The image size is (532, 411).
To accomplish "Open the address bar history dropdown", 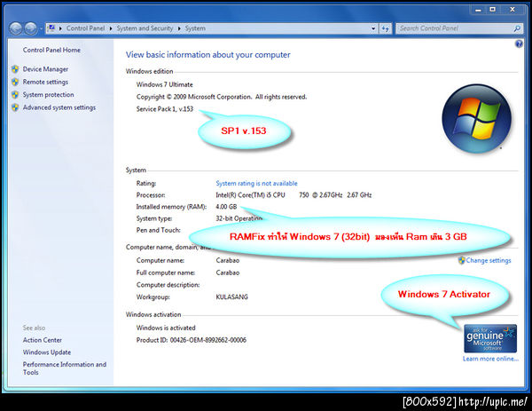I will (373, 28).
